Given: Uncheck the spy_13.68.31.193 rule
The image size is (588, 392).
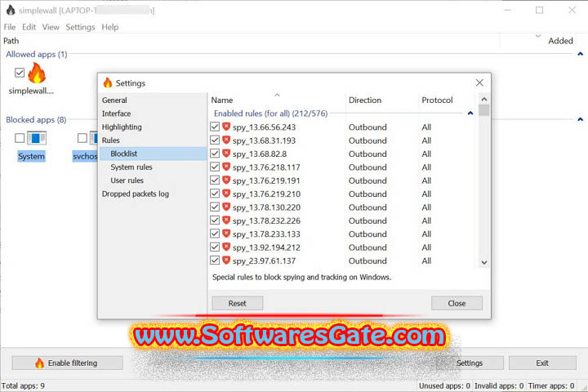Looking at the screenshot, I should click(215, 140).
